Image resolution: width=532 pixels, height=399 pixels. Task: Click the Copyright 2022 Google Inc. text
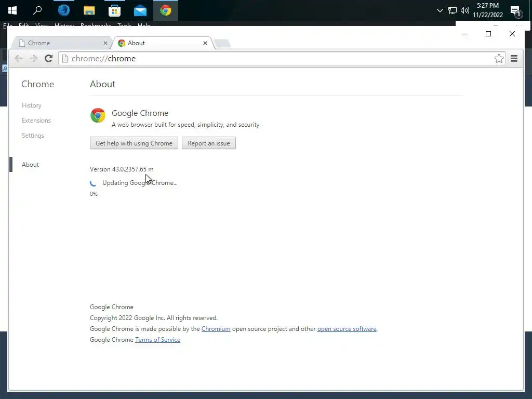154,318
